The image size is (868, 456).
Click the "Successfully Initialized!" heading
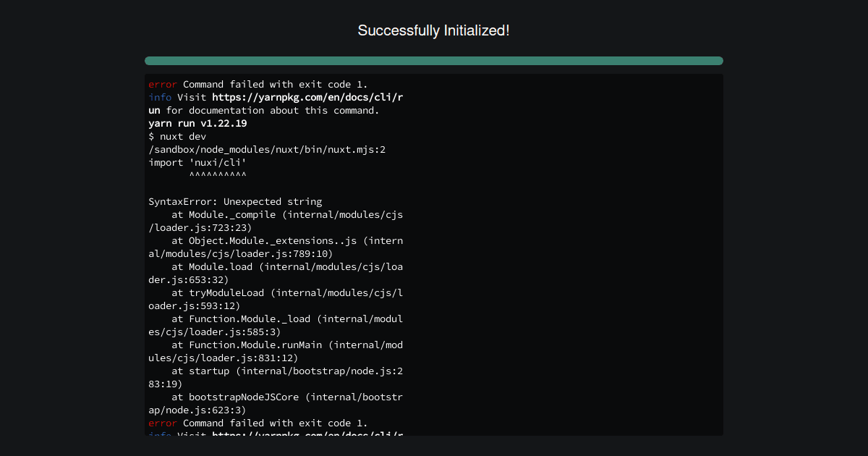(x=433, y=30)
